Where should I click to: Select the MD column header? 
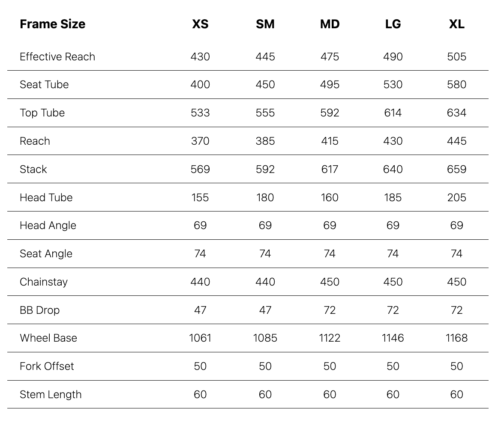click(330, 24)
